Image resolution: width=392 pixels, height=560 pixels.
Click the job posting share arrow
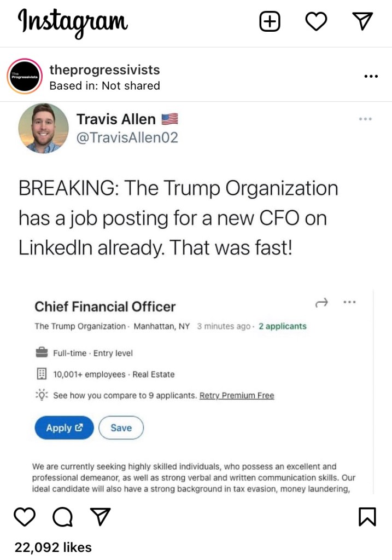(321, 302)
